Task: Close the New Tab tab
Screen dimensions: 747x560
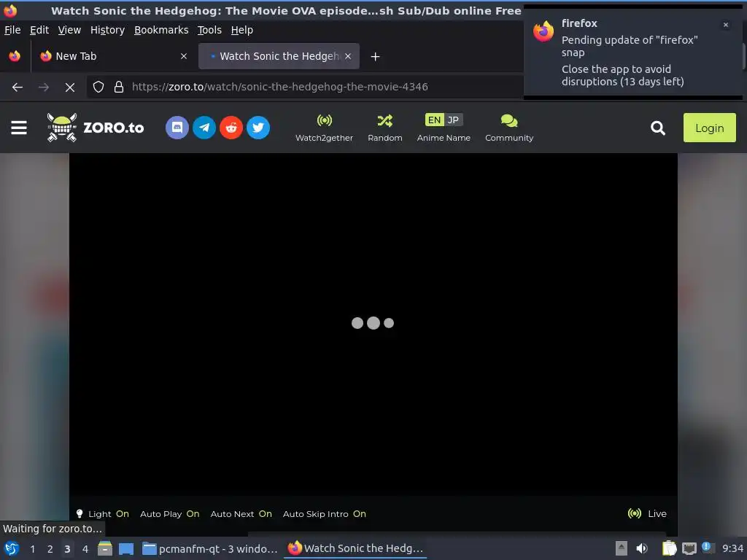Action: pyautogui.click(x=184, y=56)
